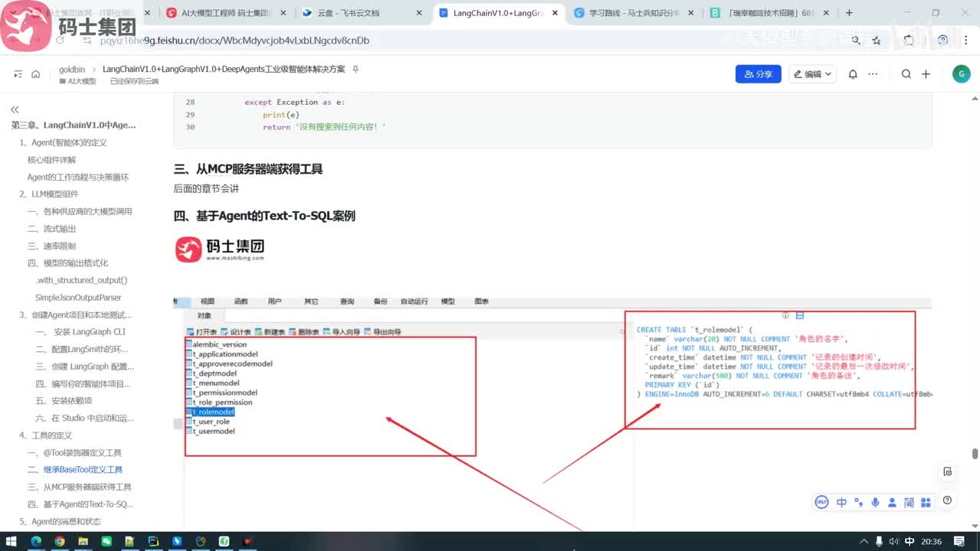Select the LangChainV1.0+LangGraph browser tab
Screen dimensions: 980x551
(x=498, y=13)
